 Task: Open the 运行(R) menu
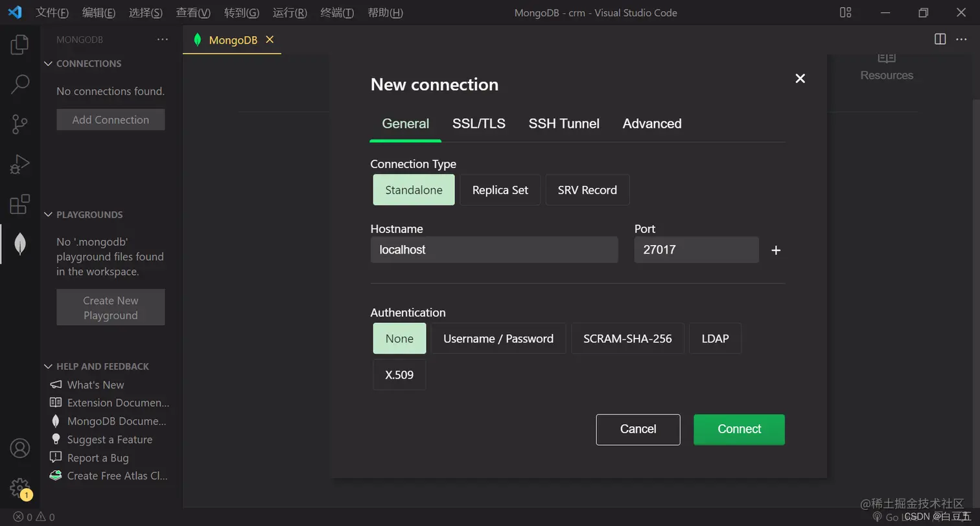[x=290, y=12]
